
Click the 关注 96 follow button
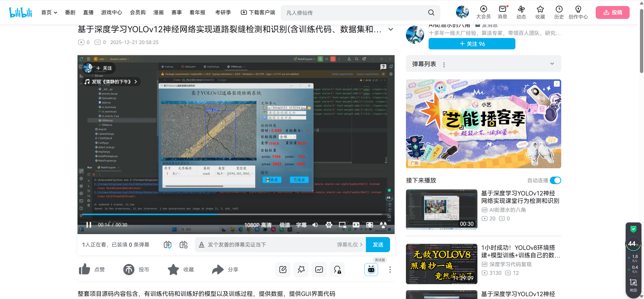point(472,44)
